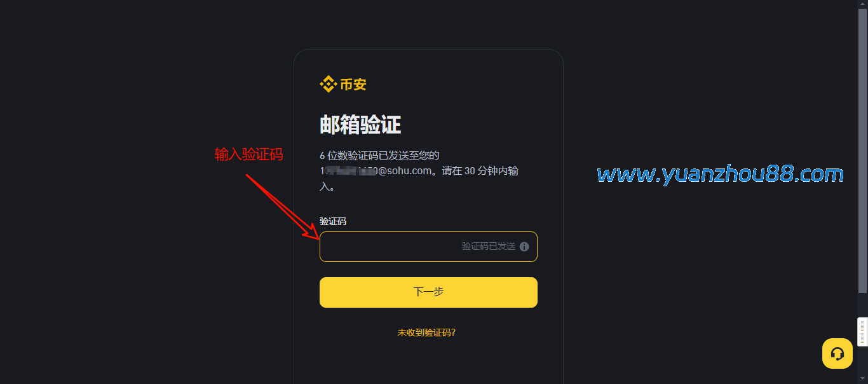
Task: Click the yellow 下一步 button
Action: (428, 292)
